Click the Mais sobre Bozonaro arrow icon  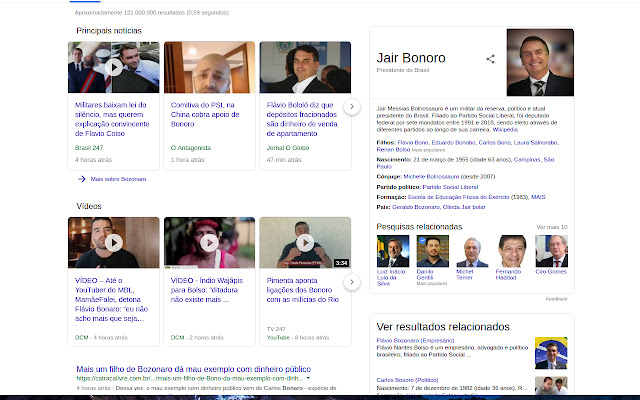click(82, 179)
